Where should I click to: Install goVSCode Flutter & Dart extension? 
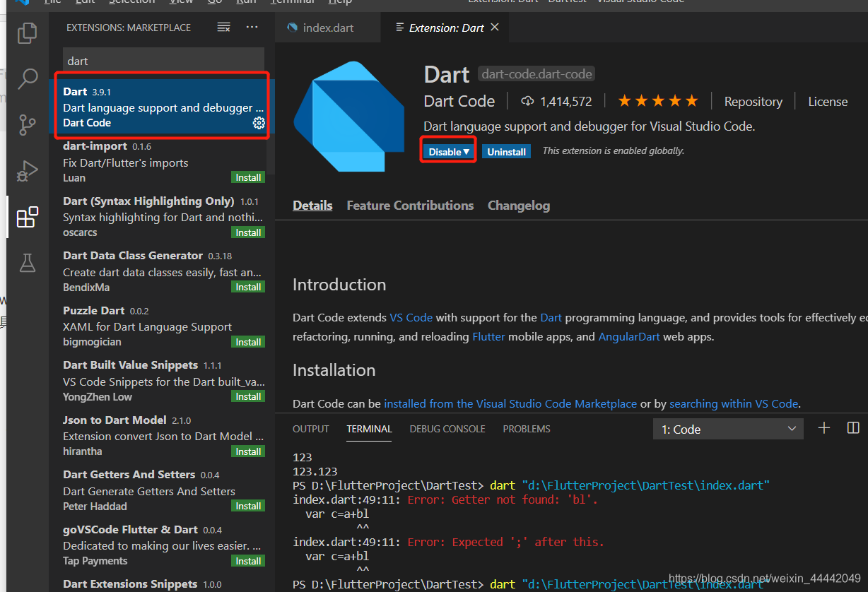(248, 561)
